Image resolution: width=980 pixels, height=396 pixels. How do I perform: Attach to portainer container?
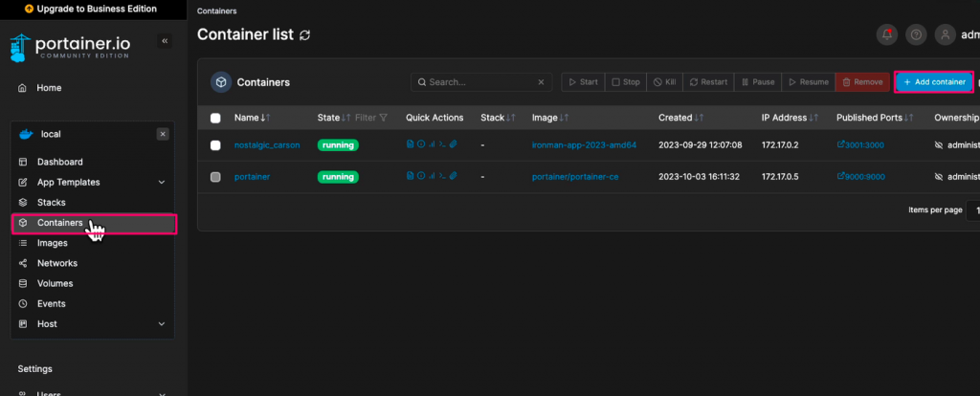pos(453,175)
